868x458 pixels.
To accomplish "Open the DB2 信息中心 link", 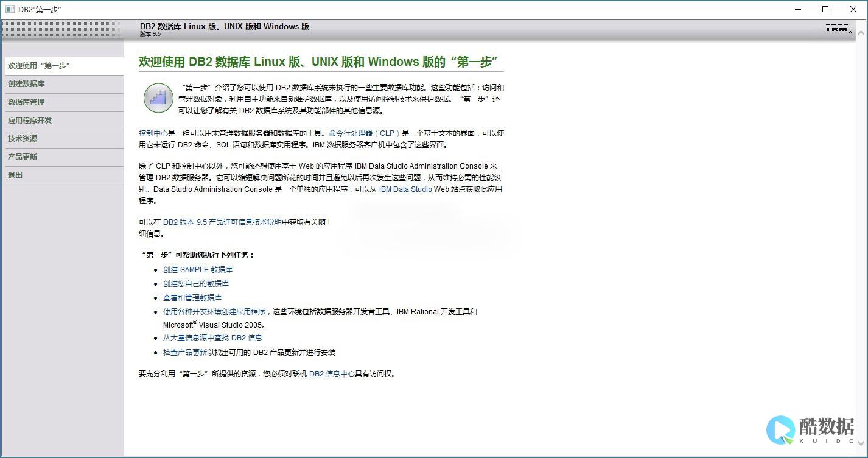I will (332, 374).
